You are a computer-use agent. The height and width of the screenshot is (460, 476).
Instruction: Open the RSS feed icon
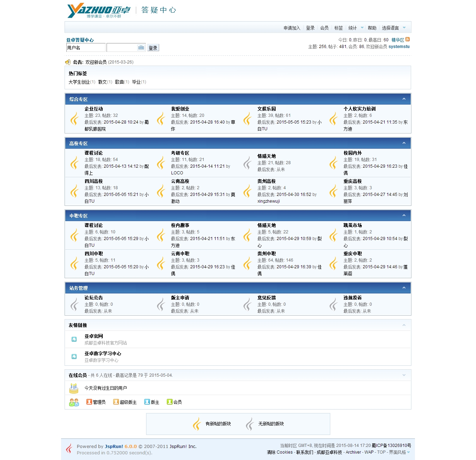click(x=408, y=40)
